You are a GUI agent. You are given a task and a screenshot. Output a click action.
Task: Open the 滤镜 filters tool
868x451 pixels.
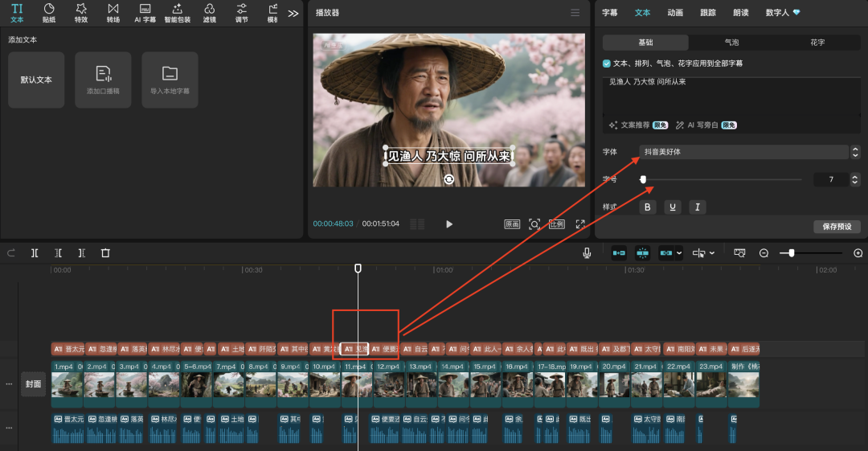coord(209,13)
